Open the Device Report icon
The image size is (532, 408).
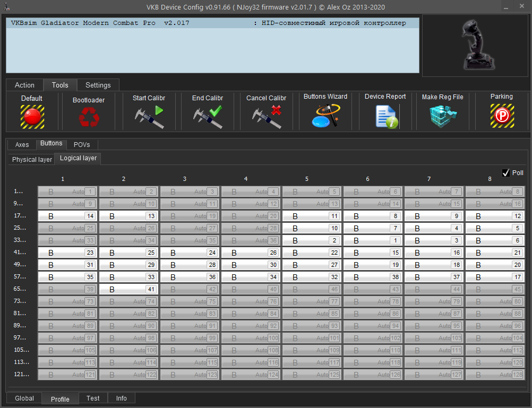pos(387,117)
